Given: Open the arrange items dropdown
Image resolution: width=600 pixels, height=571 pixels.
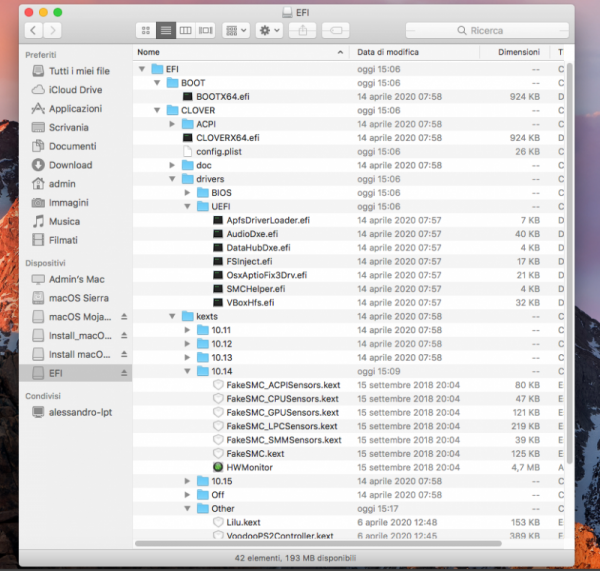Looking at the screenshot, I should [x=236, y=30].
